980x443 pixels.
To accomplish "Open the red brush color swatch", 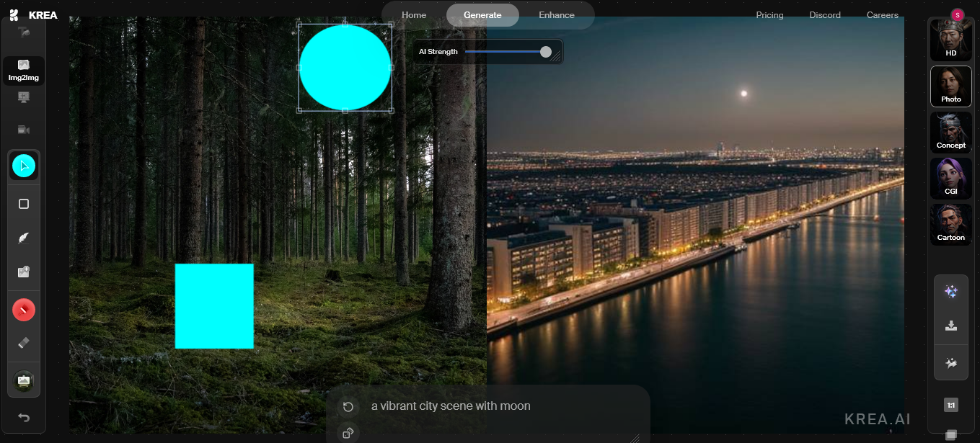I will pyautogui.click(x=24, y=310).
